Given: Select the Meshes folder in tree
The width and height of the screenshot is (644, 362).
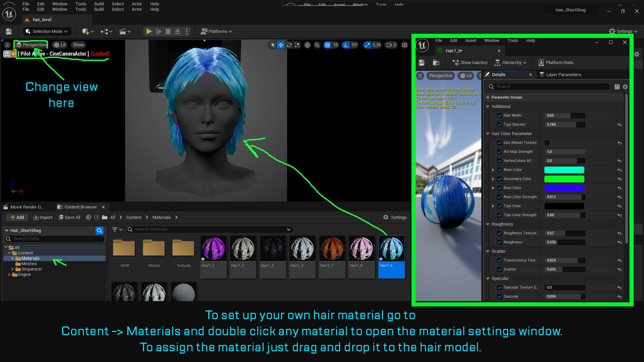Looking at the screenshot, I should click(x=29, y=264).
